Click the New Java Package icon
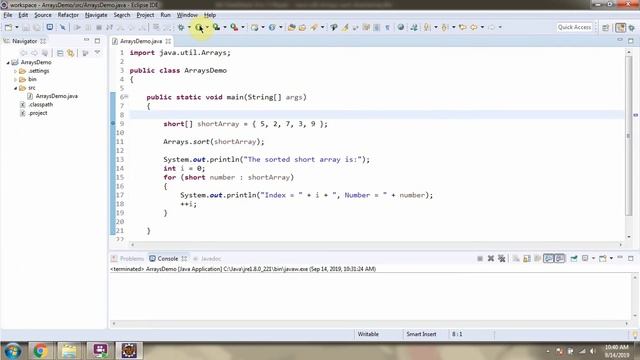The width and height of the screenshot is (640, 360). point(254,27)
